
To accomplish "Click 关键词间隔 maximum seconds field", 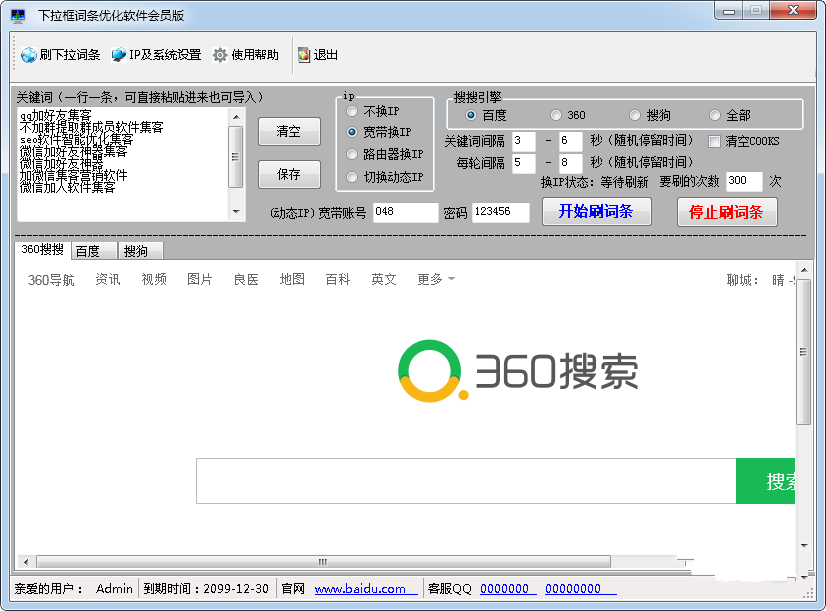I will [571, 141].
